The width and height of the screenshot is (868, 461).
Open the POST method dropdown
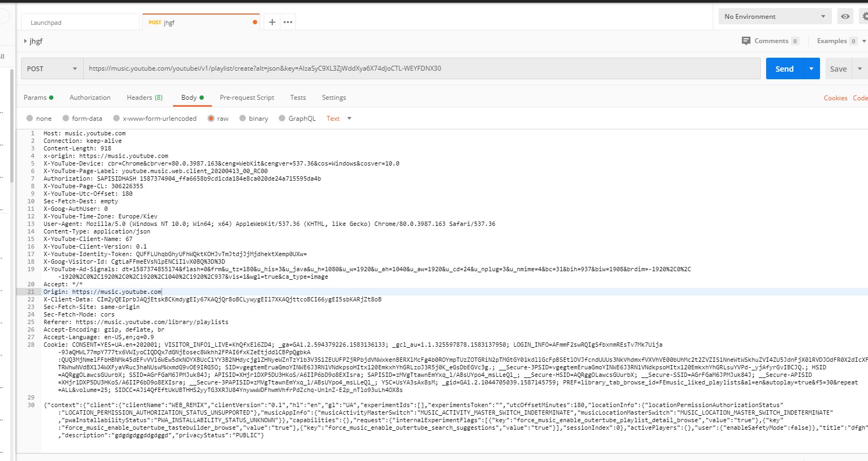52,68
